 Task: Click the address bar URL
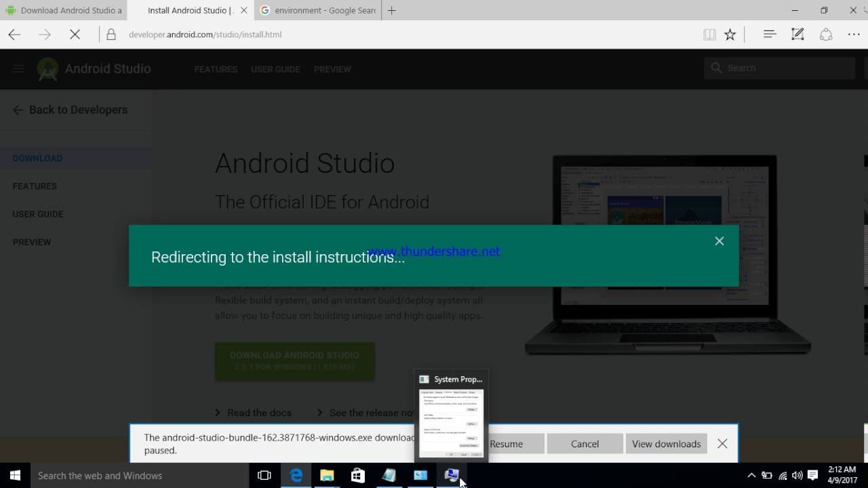click(x=205, y=35)
